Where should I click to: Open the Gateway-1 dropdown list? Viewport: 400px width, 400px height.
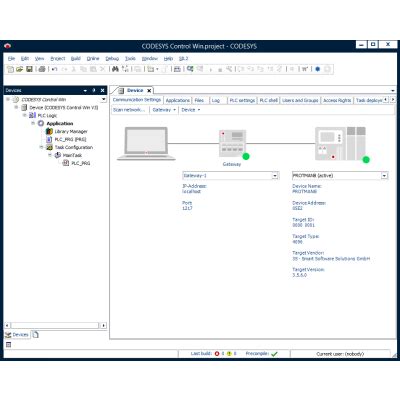[x=275, y=176]
